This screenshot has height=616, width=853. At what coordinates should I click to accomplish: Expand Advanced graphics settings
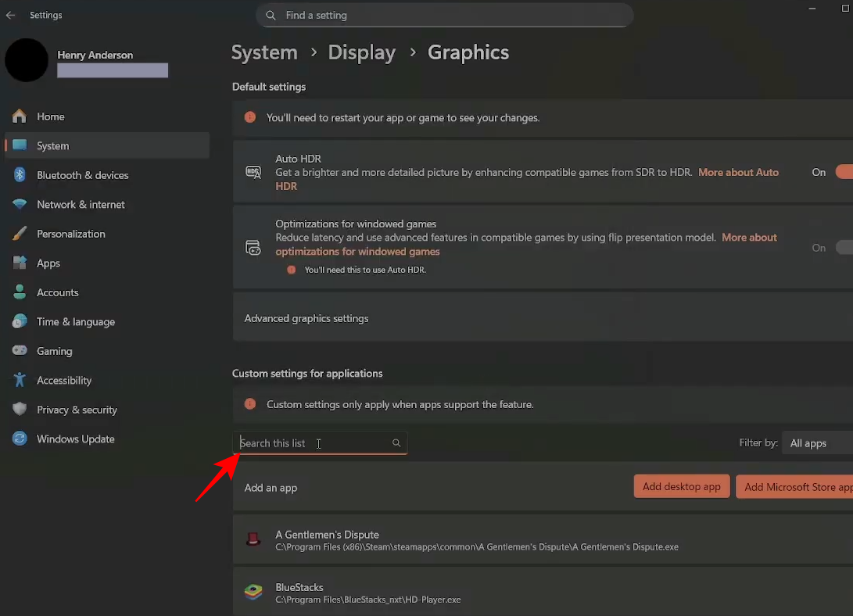541,318
